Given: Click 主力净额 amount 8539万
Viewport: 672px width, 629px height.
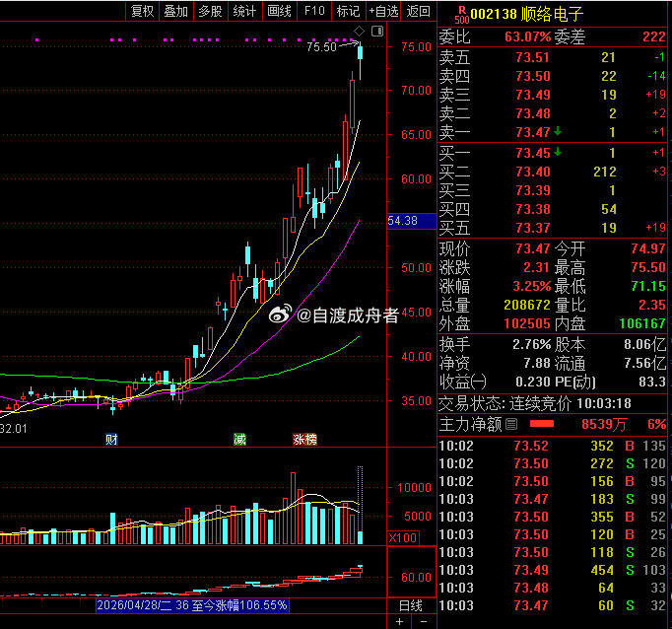Looking at the screenshot, I should (x=604, y=425).
